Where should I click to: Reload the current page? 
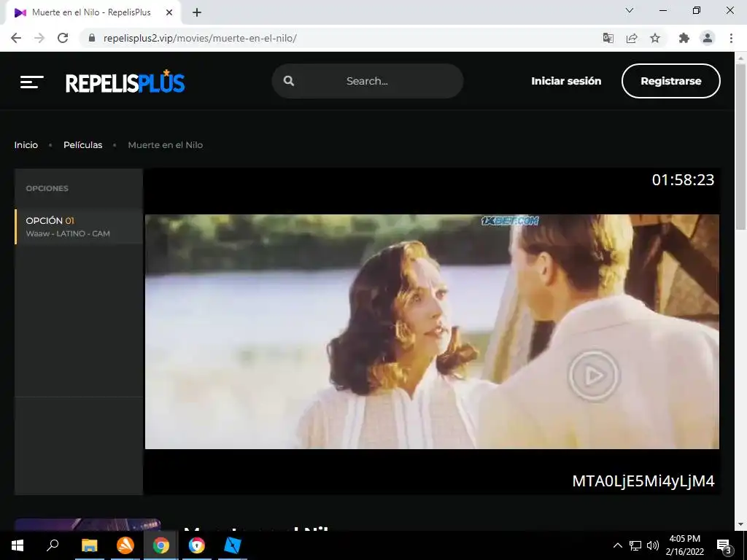[x=63, y=38]
